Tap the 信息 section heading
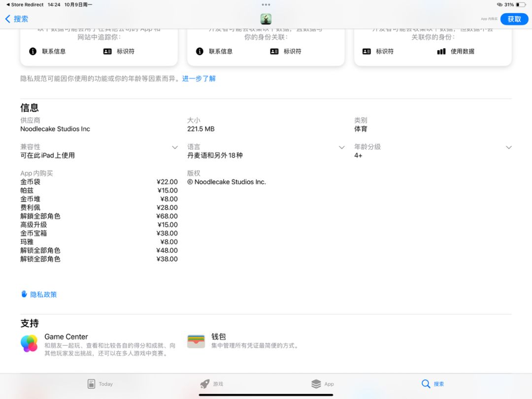This screenshot has height=399, width=532. click(30, 108)
